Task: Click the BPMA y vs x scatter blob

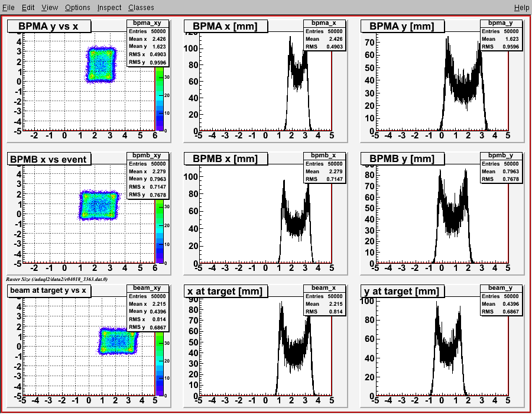Action: pos(100,65)
